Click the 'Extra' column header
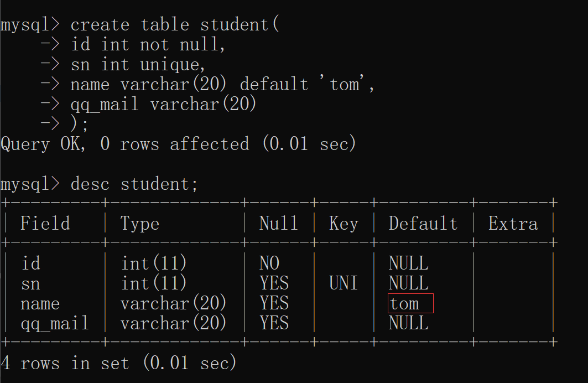Image resolution: width=588 pixels, height=383 pixels. pyautogui.click(x=513, y=224)
